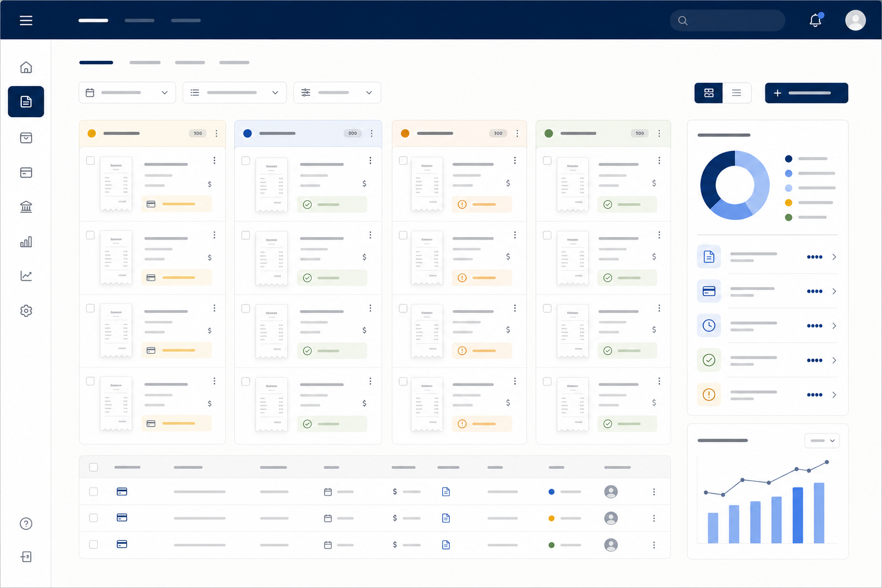Expand the filter sliders dropdown
This screenshot has width=882, height=588.
coord(337,92)
